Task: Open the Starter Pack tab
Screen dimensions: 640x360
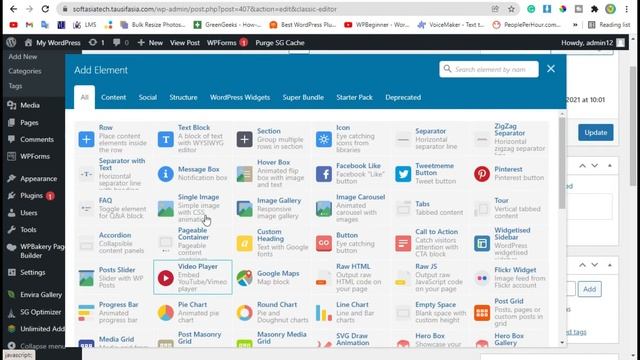Action: 354,97
